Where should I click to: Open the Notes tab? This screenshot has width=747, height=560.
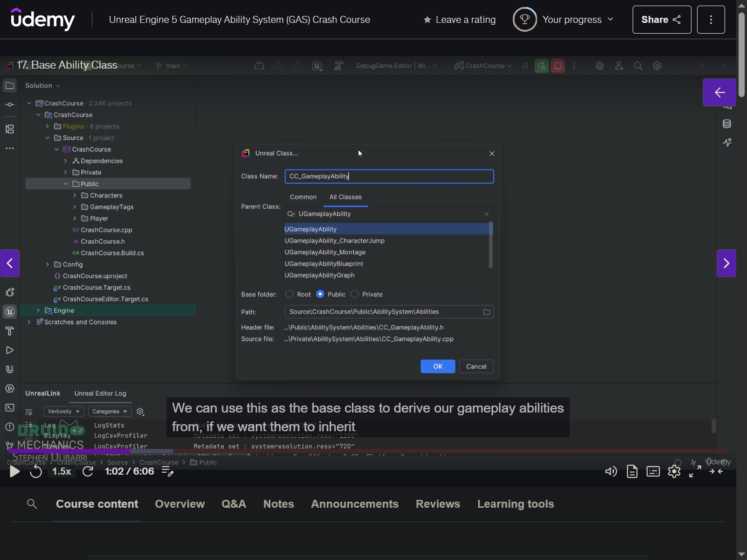coord(279,504)
